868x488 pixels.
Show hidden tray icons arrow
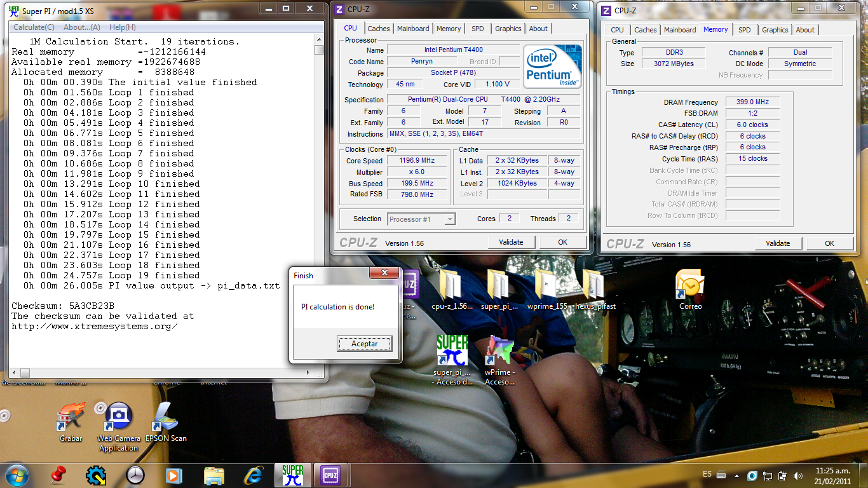click(738, 475)
